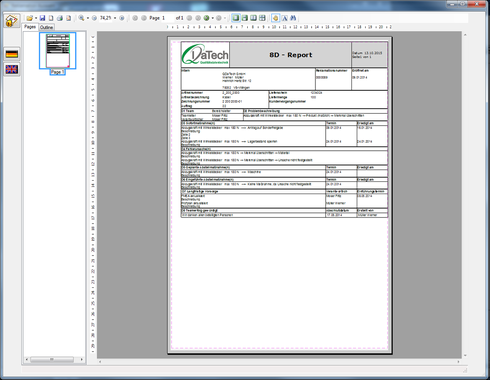The height and width of the screenshot is (380, 490).
Task: Expand the dropdown arrow beside the Open icon
Action: coord(36,18)
